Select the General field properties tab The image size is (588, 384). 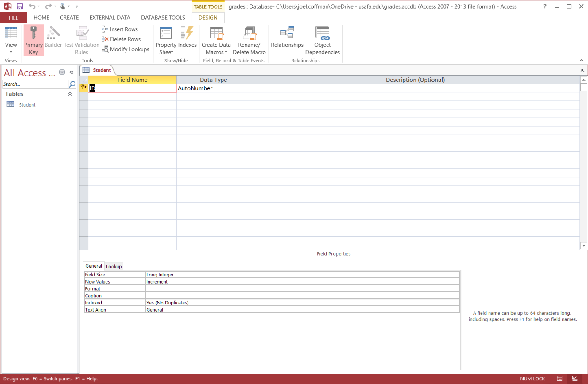click(94, 266)
